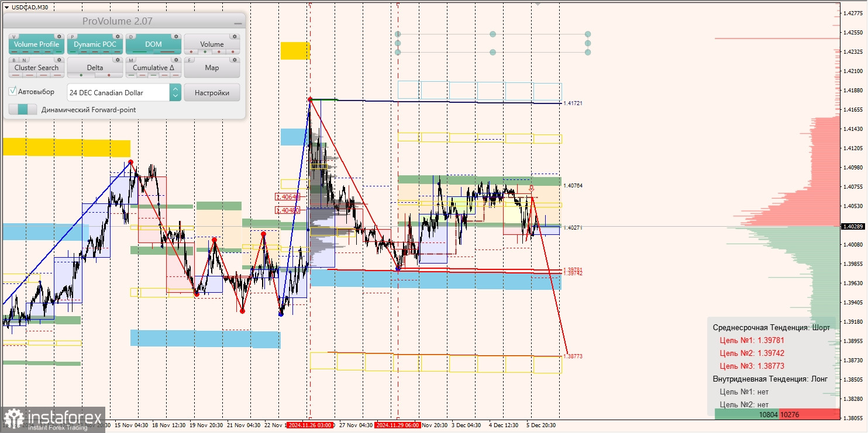Screen dimensions: 868x433
Task: Click the 1.40271 level label
Action: [573, 227]
